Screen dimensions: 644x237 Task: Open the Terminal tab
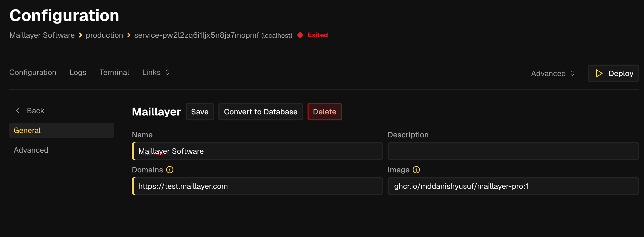click(114, 72)
